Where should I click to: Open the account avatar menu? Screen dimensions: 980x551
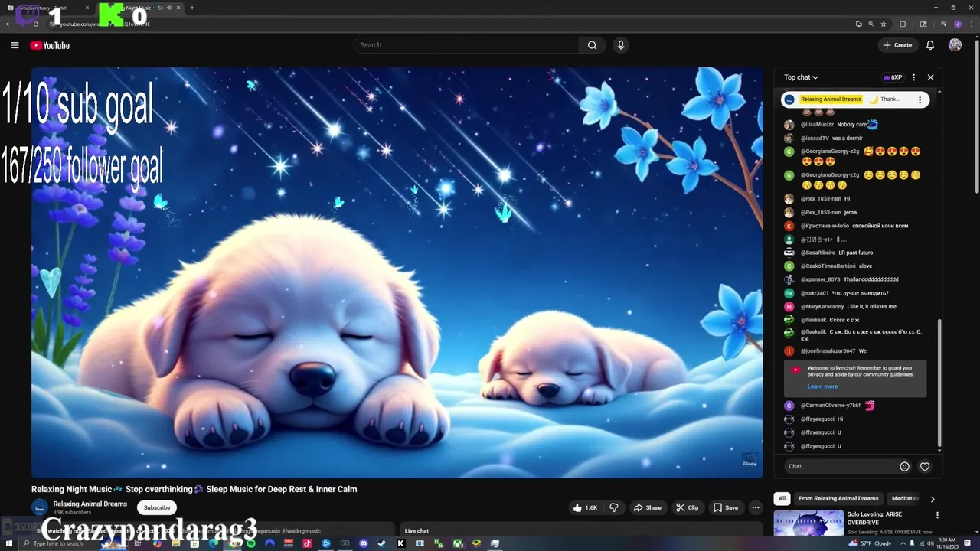tap(955, 45)
